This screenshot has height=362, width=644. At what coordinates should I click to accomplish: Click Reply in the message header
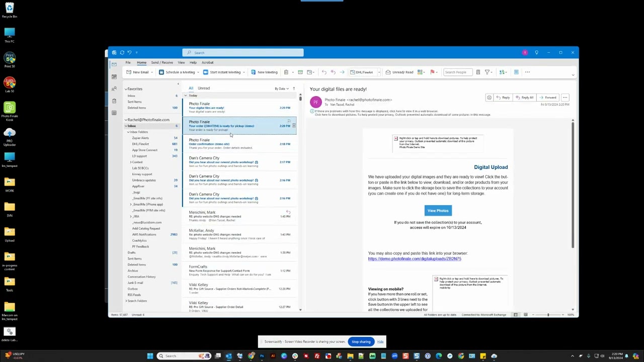(x=503, y=98)
